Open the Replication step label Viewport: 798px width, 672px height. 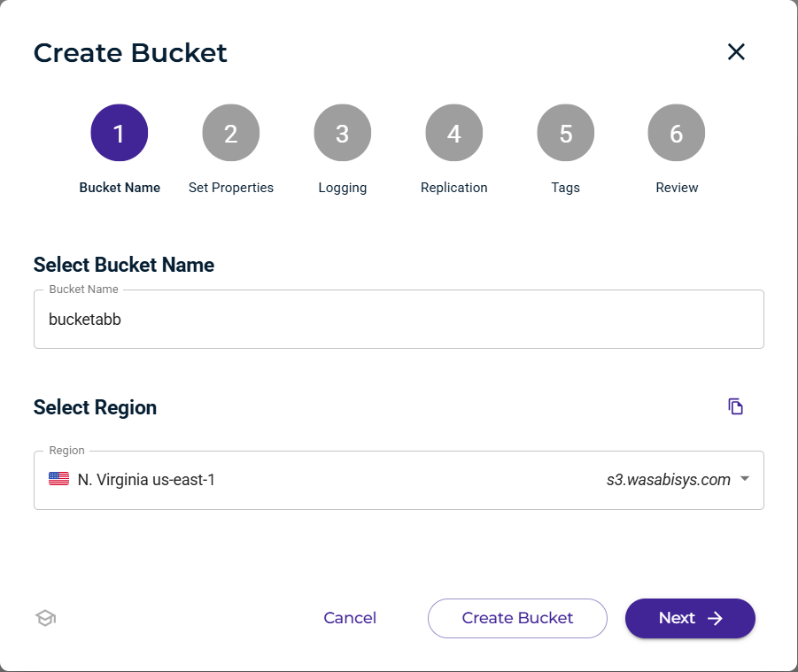[x=453, y=187]
